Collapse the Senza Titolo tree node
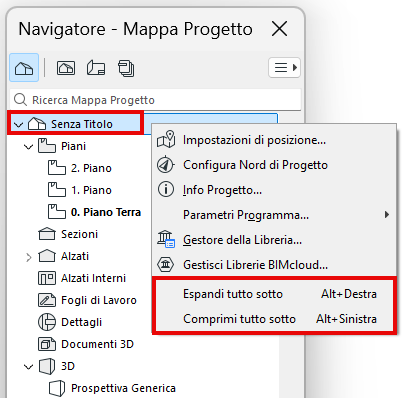Viewport: 412px width, 398px height. click(x=19, y=125)
